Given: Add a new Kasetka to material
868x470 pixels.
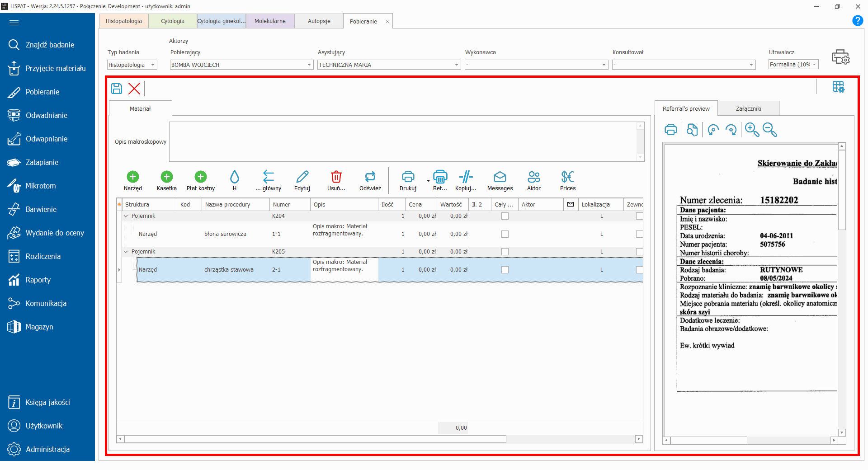Looking at the screenshot, I should [x=166, y=177].
